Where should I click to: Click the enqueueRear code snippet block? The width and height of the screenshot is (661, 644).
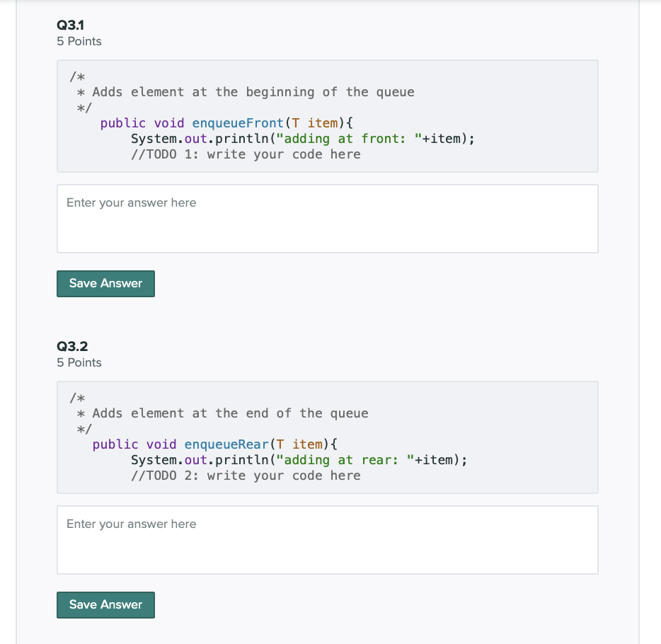coord(327,437)
